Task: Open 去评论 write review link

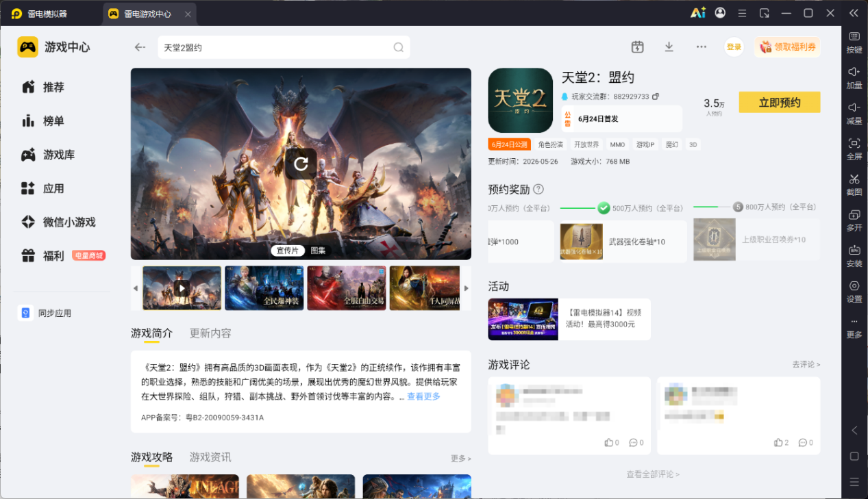Action: [806, 365]
